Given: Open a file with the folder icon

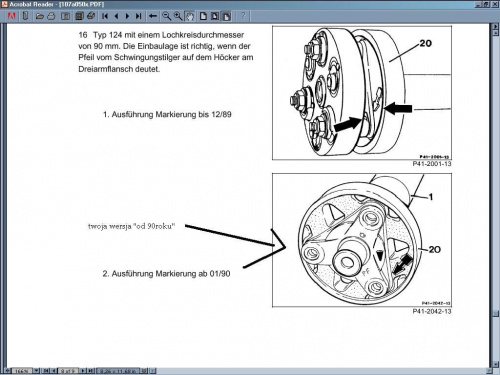Looking at the screenshot, I should tap(40, 16).
